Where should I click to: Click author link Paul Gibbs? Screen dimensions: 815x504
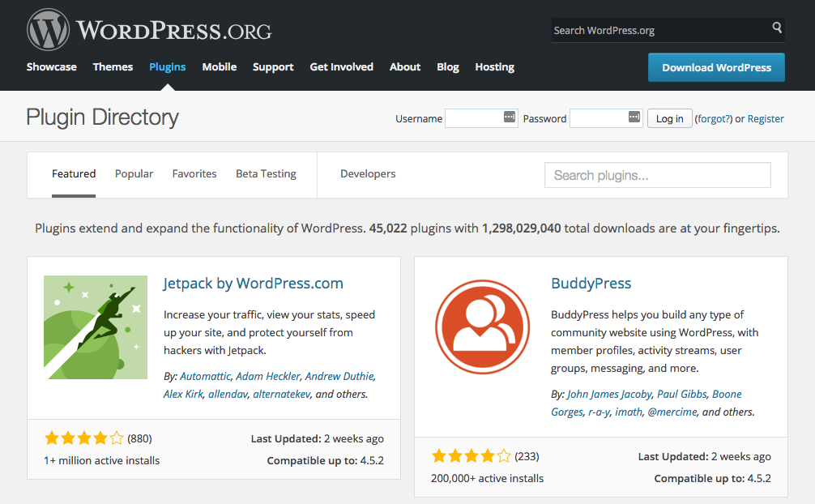pos(682,394)
